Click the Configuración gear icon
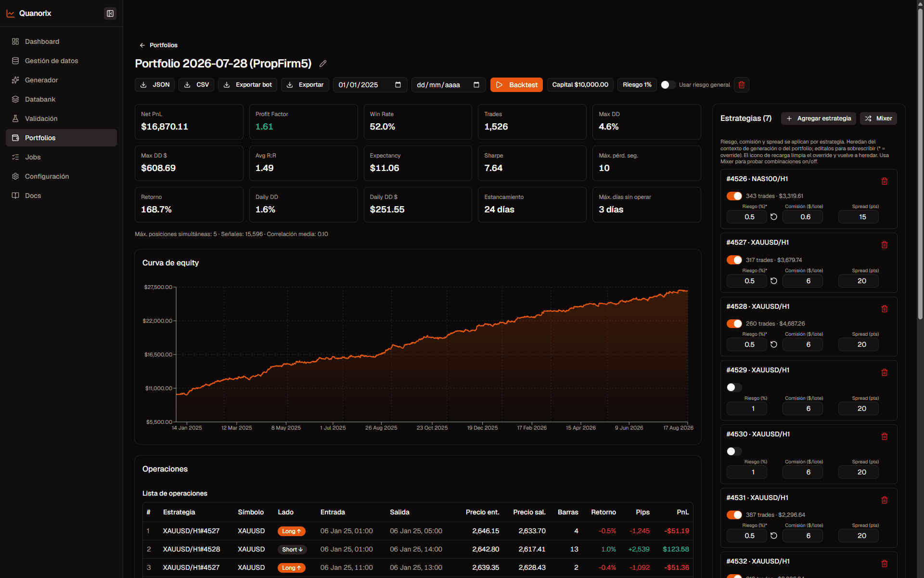The height and width of the screenshot is (578, 924). 15,176
